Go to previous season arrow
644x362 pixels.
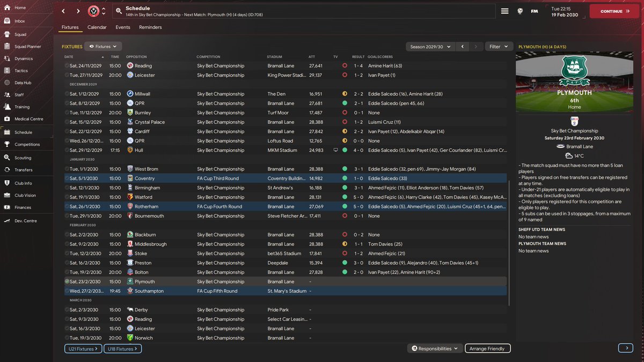click(463, 47)
